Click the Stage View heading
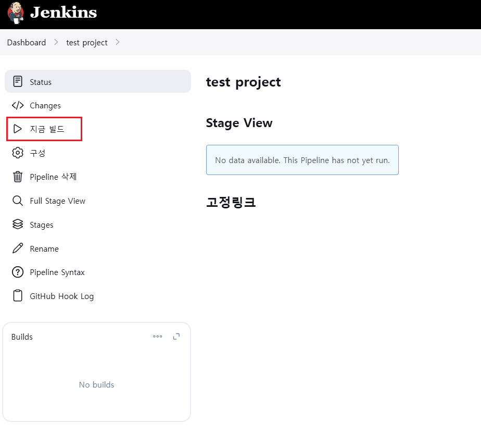This screenshot has width=481, height=448. [x=239, y=123]
